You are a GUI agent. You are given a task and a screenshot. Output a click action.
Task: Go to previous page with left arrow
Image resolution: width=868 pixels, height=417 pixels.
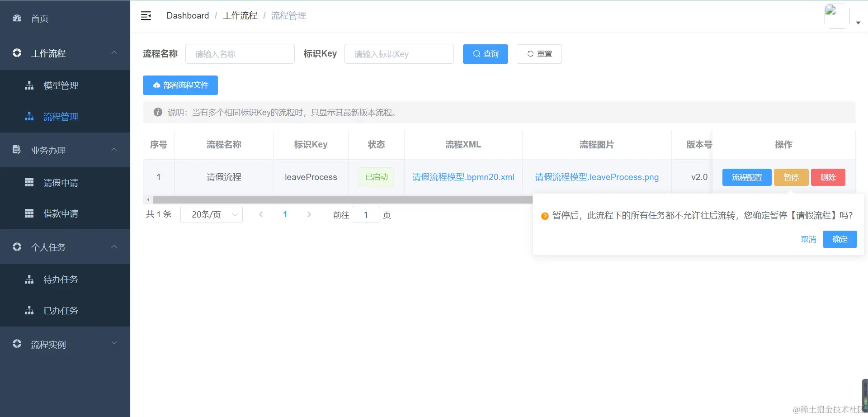point(261,214)
